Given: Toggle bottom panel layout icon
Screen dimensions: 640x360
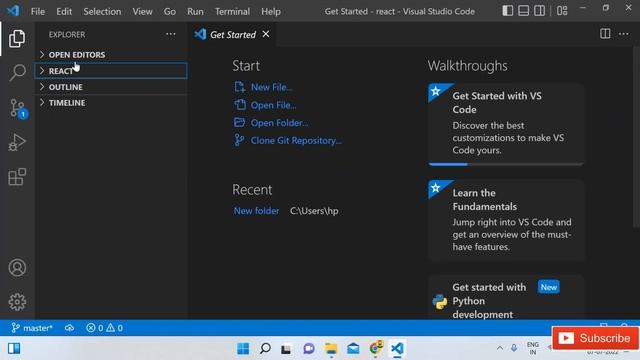Looking at the screenshot, I should pos(523,11).
